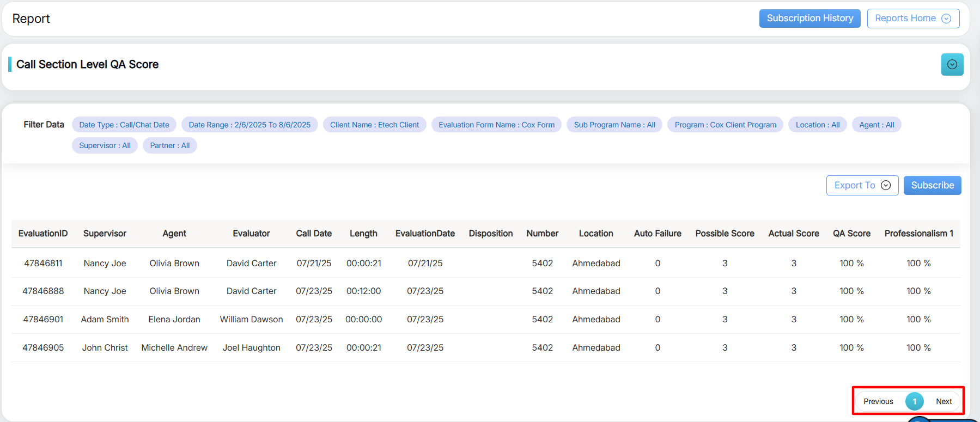The height and width of the screenshot is (422, 980).
Task: Open evaluation 47846811 row
Action: (x=43, y=263)
